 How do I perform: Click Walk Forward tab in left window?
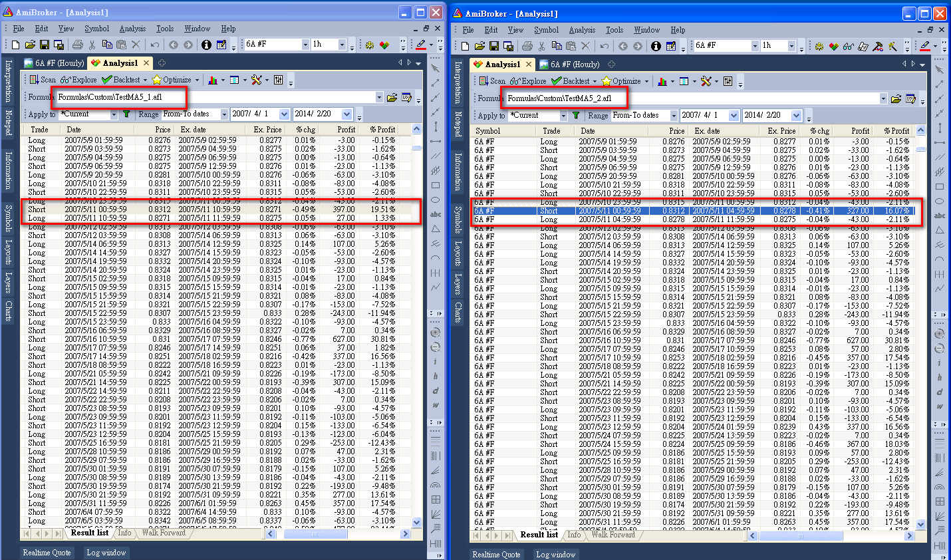tap(164, 533)
